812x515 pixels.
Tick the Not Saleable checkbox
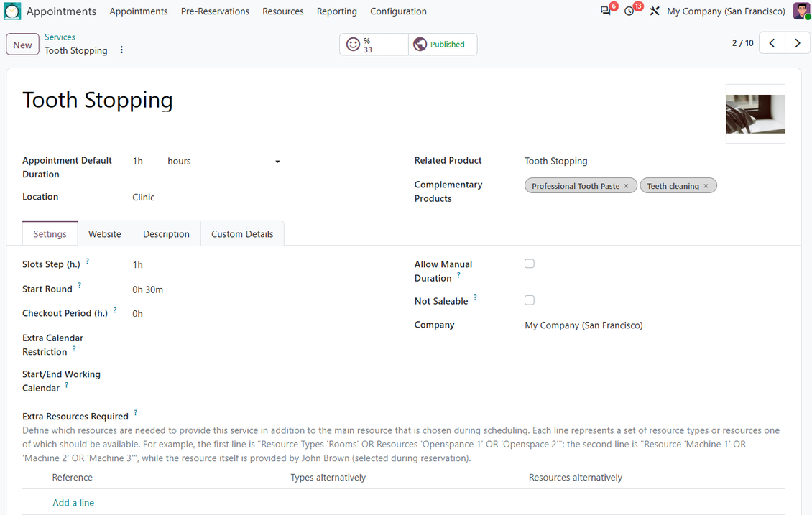[530, 300]
